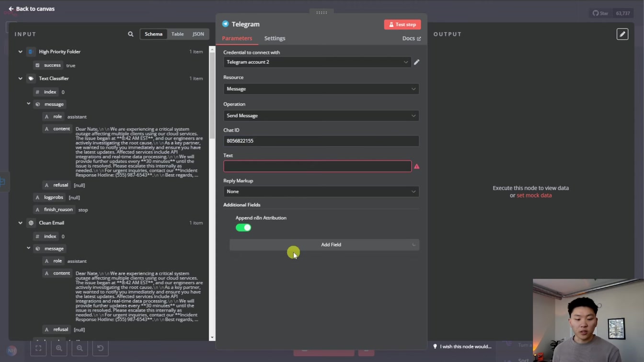Open the Docs link
The height and width of the screenshot is (362, 644).
point(412,38)
